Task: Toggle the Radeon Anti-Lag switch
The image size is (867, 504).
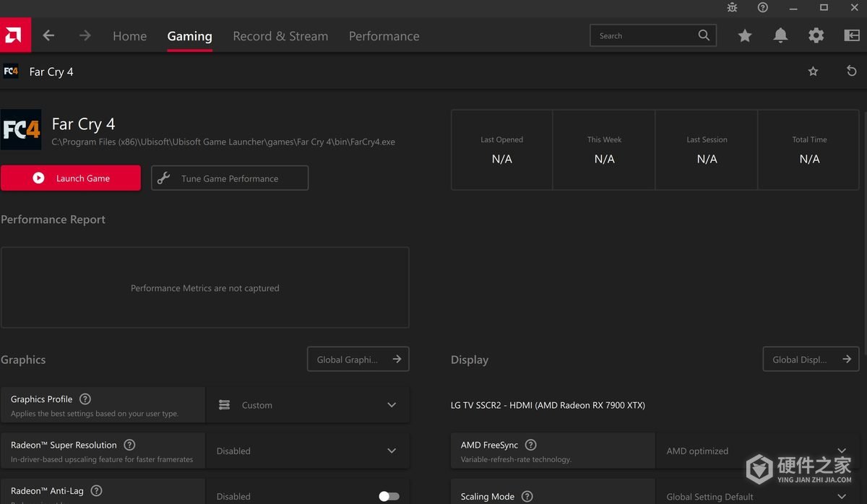Action: pyautogui.click(x=389, y=496)
